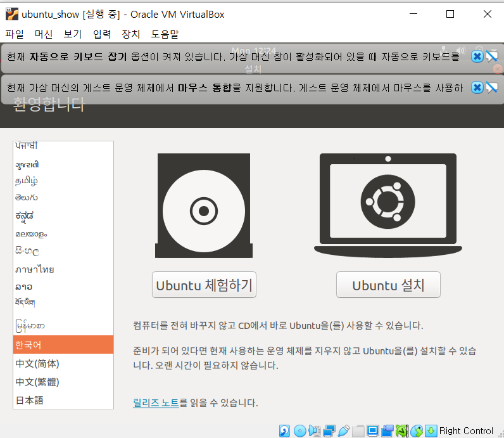Suppress future mouse integration notification messages
504x438 pixels.
(492, 87)
